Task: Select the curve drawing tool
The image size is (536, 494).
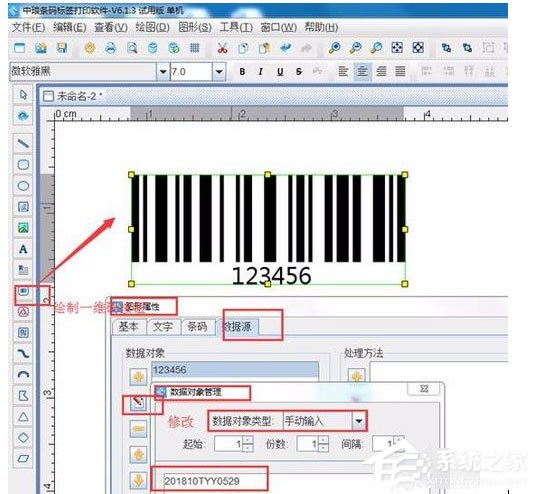Action: coord(23,353)
